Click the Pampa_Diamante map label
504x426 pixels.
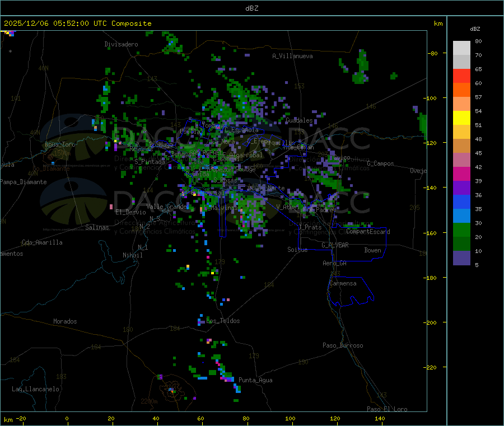24,182
